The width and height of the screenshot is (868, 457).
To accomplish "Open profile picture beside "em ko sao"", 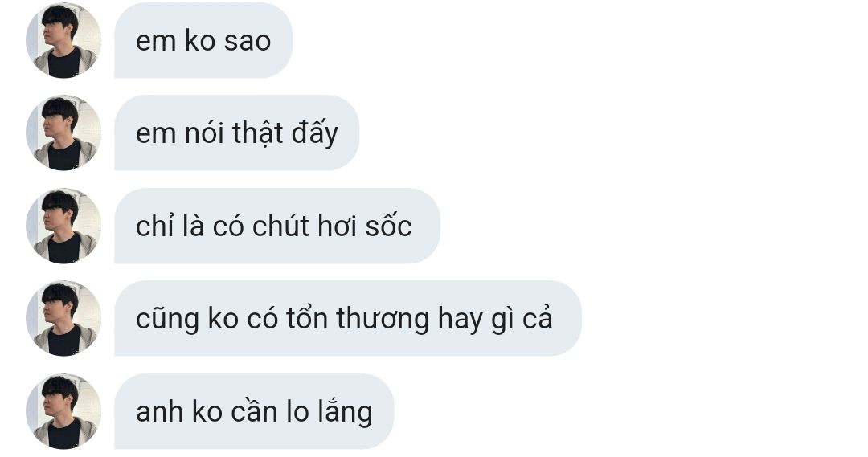I will [x=63, y=40].
